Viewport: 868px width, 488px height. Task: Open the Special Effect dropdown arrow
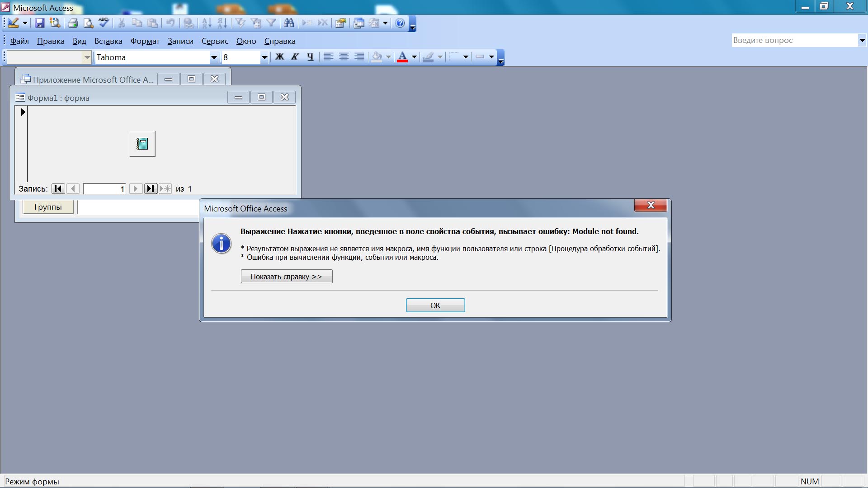(491, 57)
